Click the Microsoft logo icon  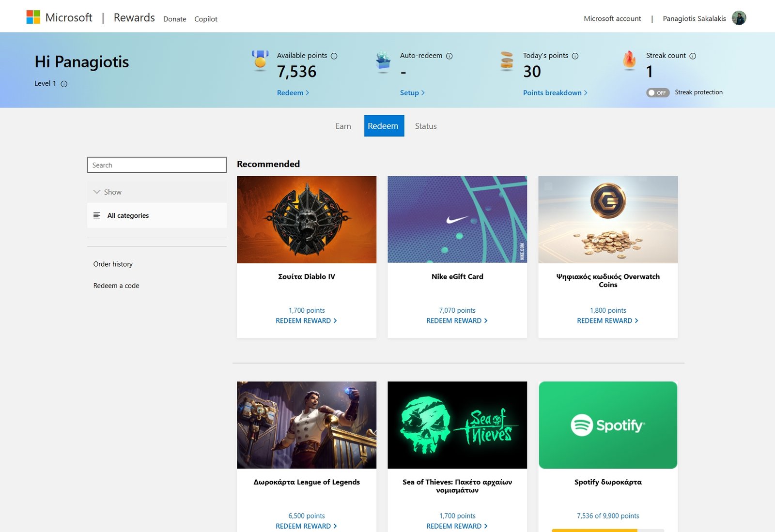[x=33, y=17]
